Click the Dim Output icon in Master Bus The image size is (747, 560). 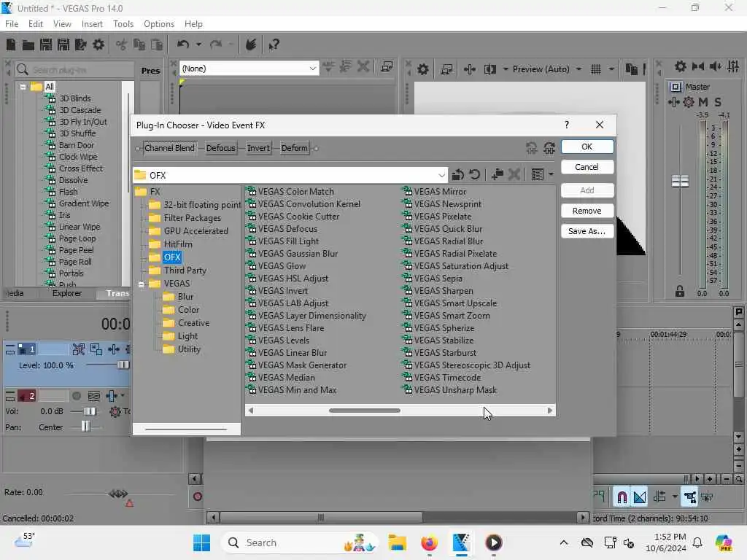pos(715,66)
